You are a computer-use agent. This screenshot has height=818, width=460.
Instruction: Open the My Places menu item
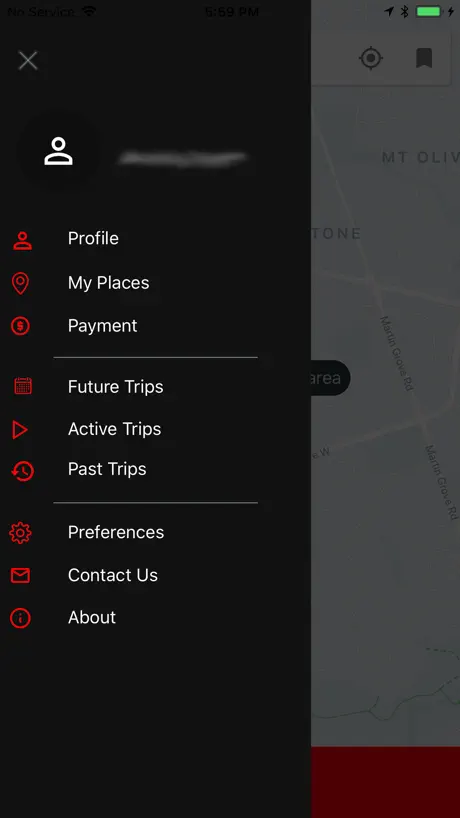tap(108, 283)
